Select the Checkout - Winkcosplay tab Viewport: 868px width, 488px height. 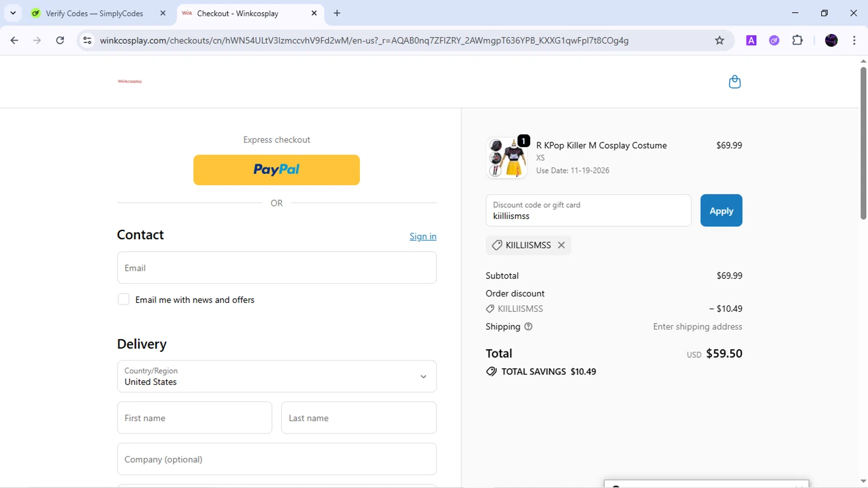237,13
